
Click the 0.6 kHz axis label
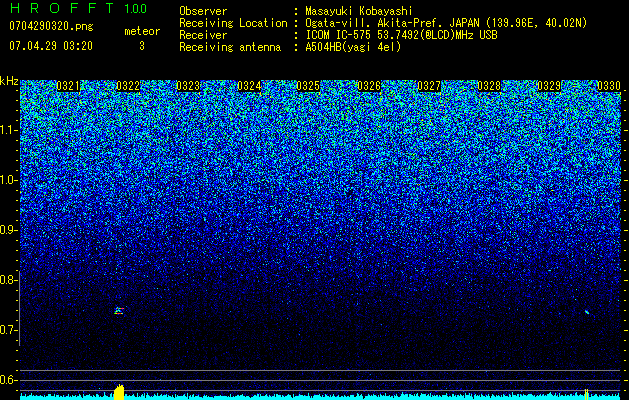point(8,380)
